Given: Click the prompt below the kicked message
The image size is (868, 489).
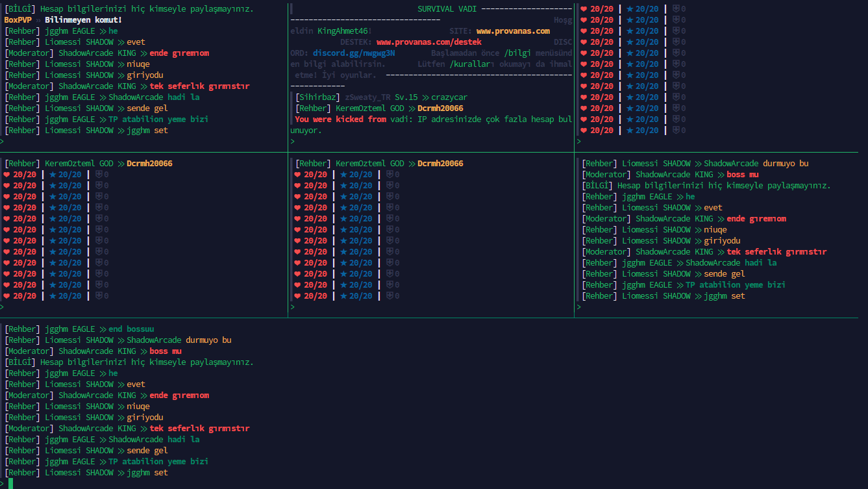Looking at the screenshot, I should (x=293, y=141).
